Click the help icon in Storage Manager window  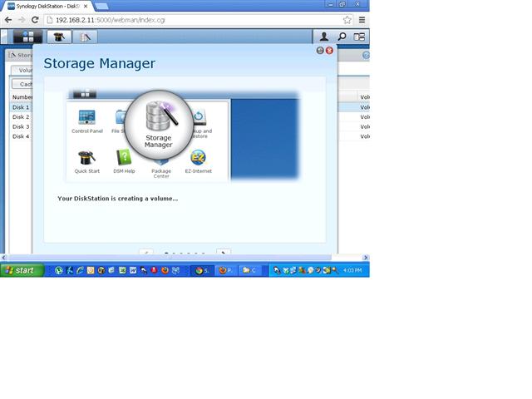coord(366,55)
